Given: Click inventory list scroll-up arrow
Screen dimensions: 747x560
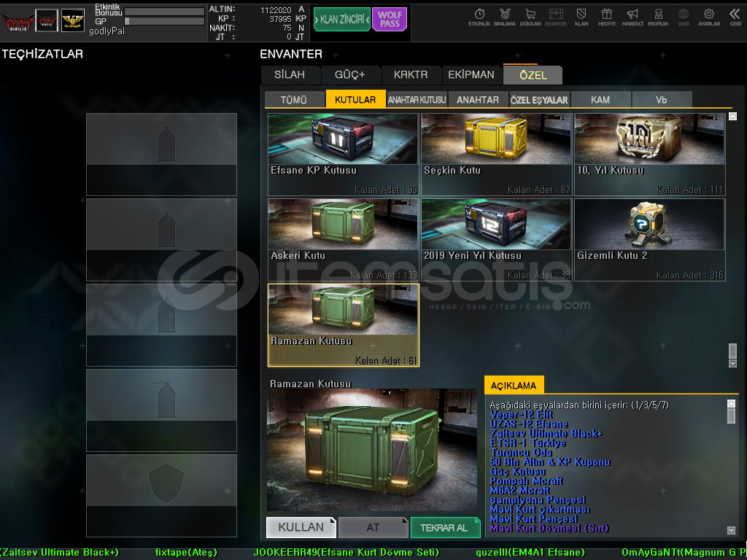Looking at the screenshot, I should coord(732,116).
